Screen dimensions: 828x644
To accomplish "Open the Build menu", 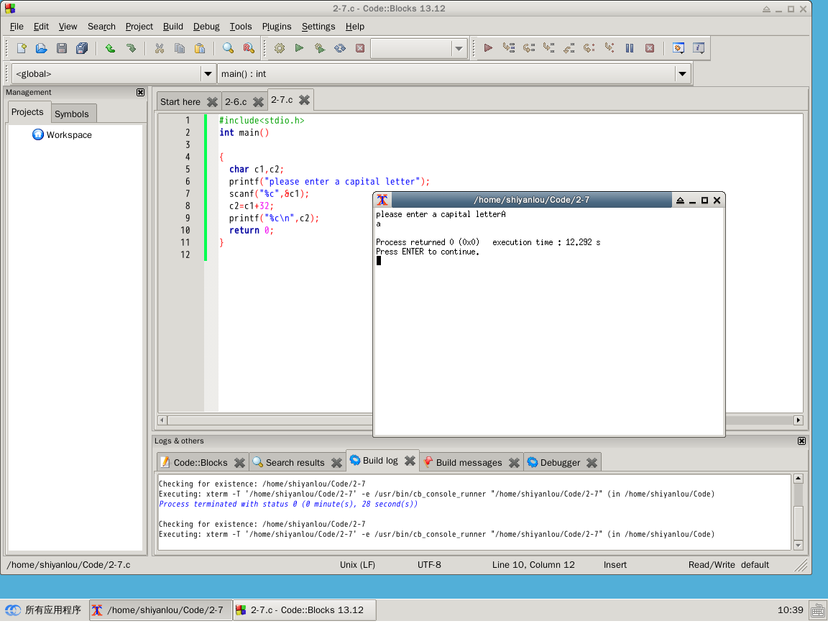I will tap(172, 27).
